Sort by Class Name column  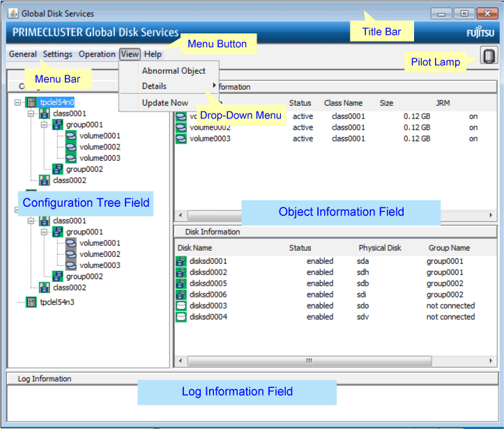coord(343,103)
